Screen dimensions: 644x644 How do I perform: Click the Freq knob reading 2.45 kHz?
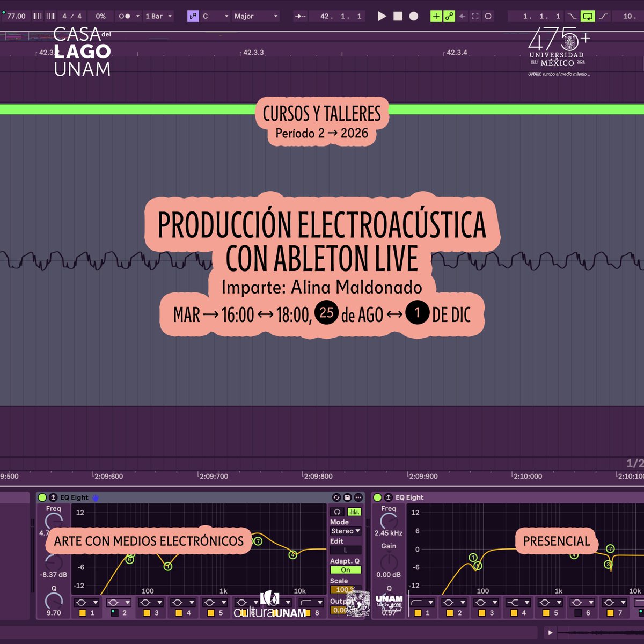389,521
